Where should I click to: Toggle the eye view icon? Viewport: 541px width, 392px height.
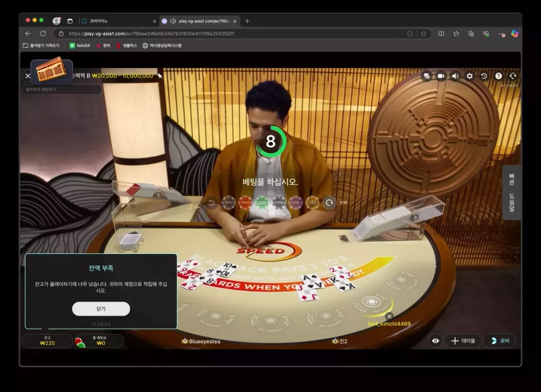click(435, 341)
